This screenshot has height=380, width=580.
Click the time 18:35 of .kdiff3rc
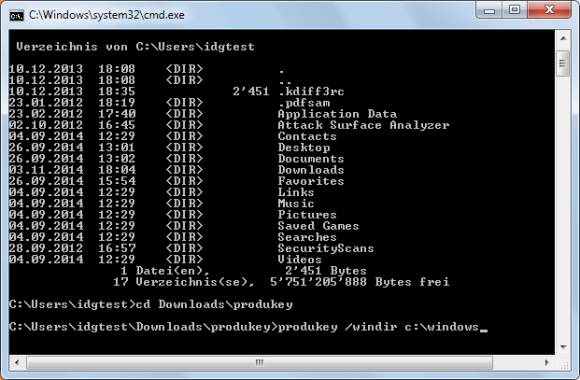tap(117, 91)
